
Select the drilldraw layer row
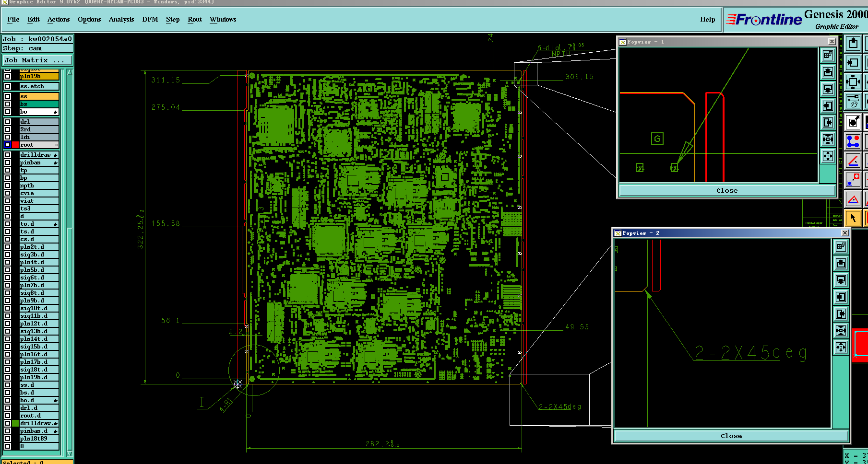click(39, 155)
